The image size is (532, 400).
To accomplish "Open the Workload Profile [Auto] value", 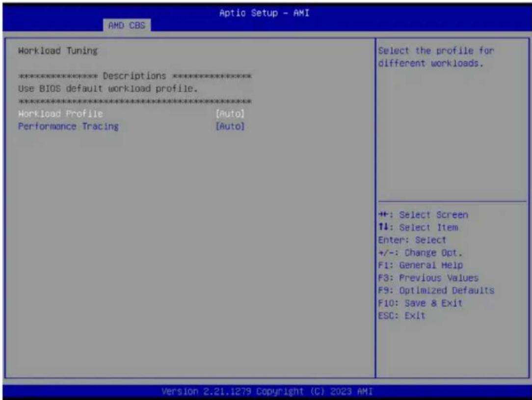I will pos(230,114).
